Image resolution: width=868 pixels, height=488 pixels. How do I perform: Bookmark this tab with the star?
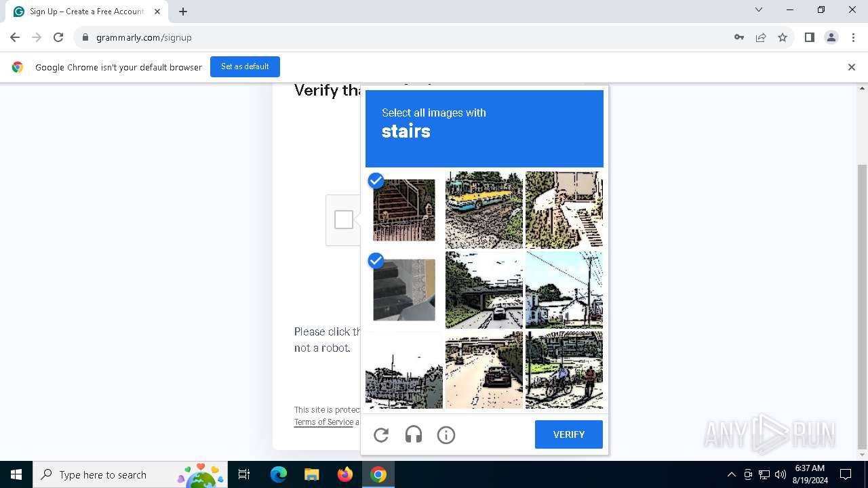coord(783,37)
